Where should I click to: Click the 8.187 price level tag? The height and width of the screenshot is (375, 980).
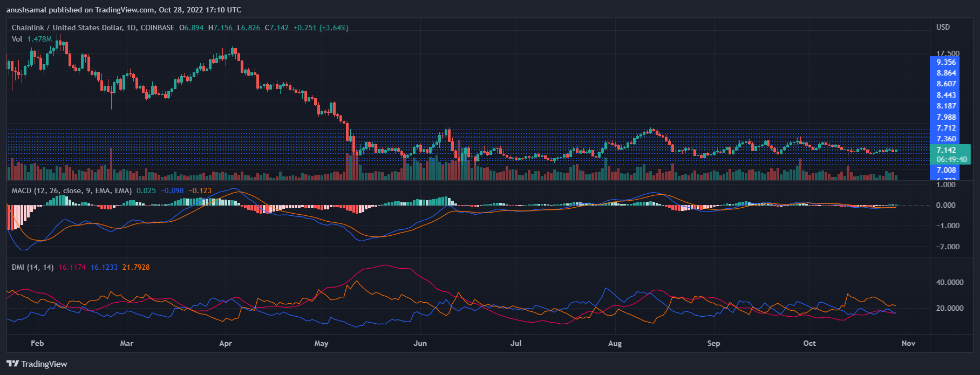point(946,106)
